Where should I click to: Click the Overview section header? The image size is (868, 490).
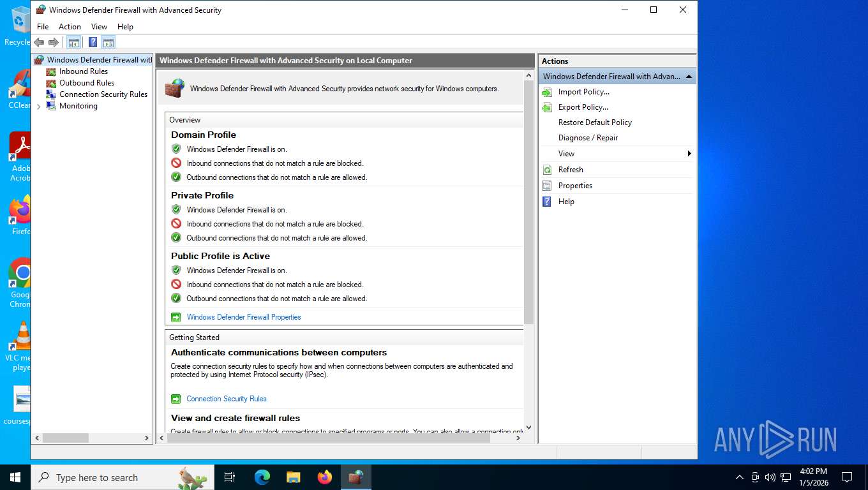point(185,120)
